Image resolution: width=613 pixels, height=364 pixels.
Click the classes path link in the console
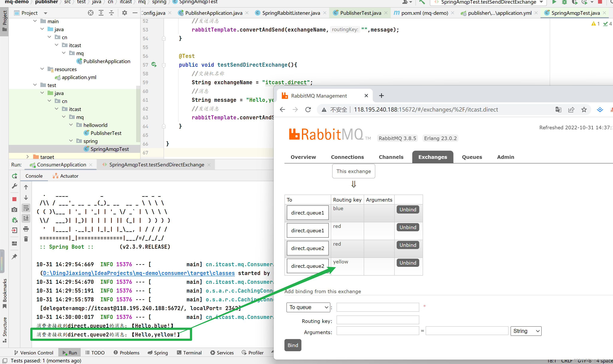(139, 273)
